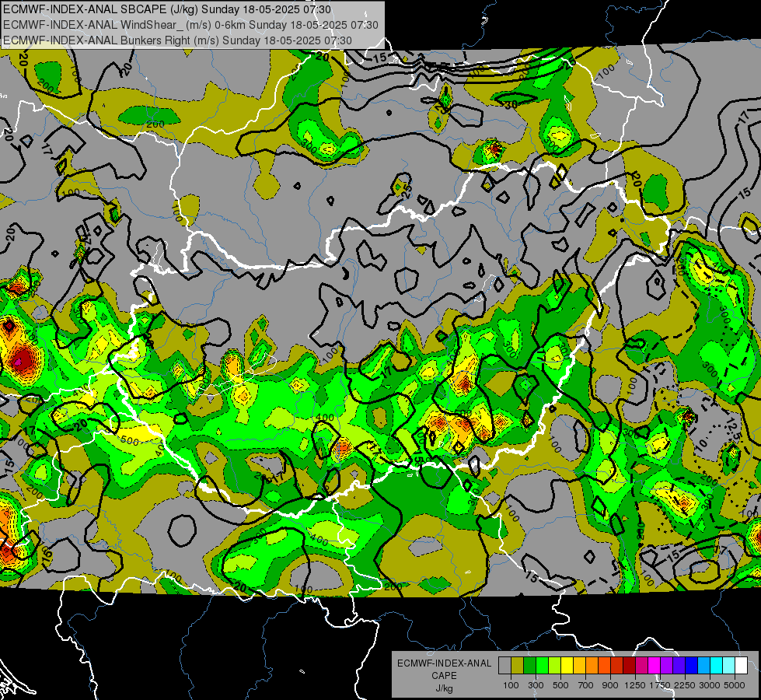Image resolution: width=761 pixels, height=700 pixels.
Task: Pick the crimson-pink legend swatch
Action: coord(642,665)
